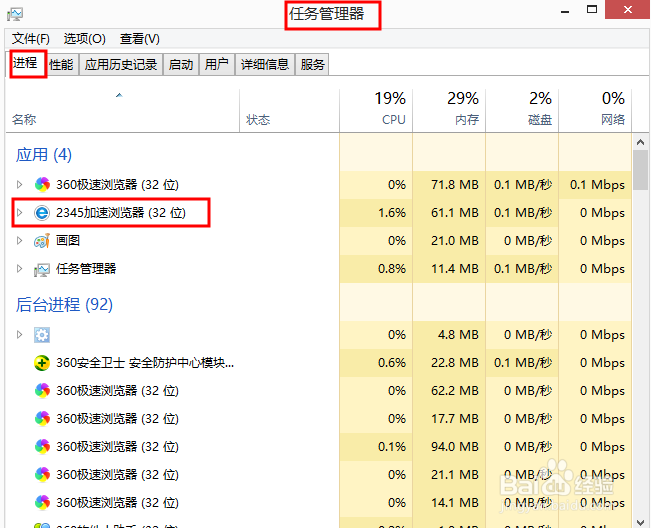Viewport: 651px width, 528px height.
Task: Sort by the 状态 column header
Action: click(289, 111)
